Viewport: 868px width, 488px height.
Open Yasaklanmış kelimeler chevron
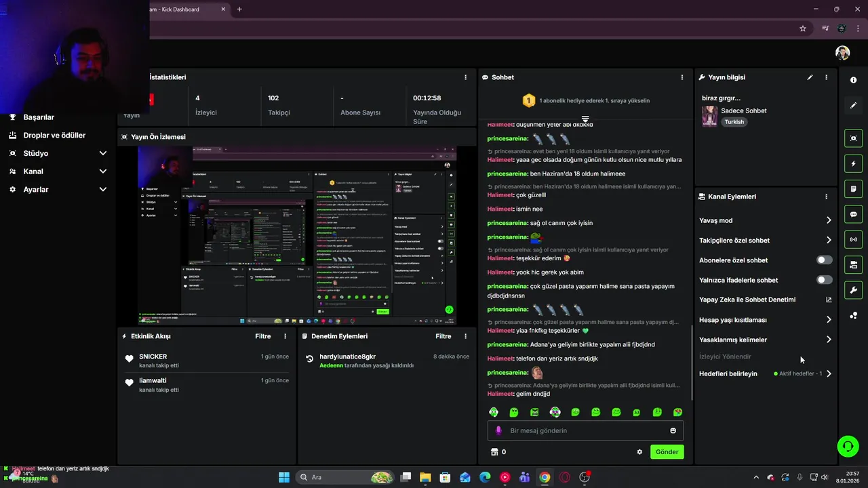coord(828,340)
